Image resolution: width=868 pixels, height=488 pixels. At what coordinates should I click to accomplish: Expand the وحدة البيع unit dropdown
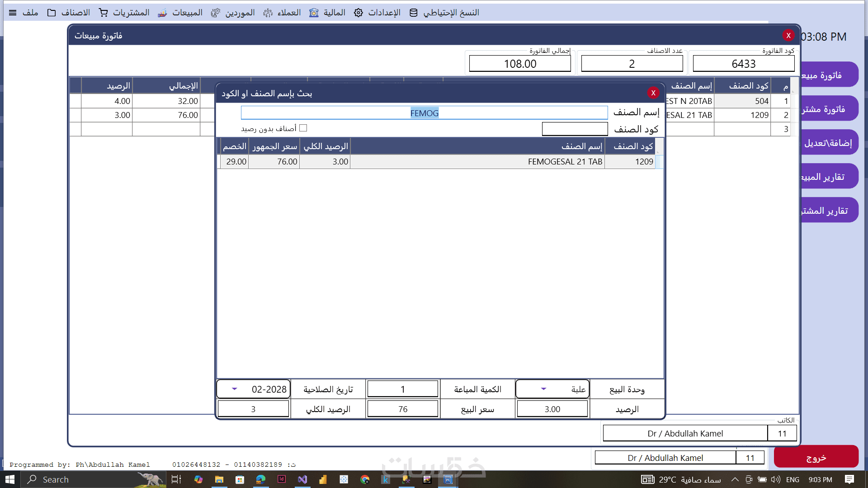[543, 389]
